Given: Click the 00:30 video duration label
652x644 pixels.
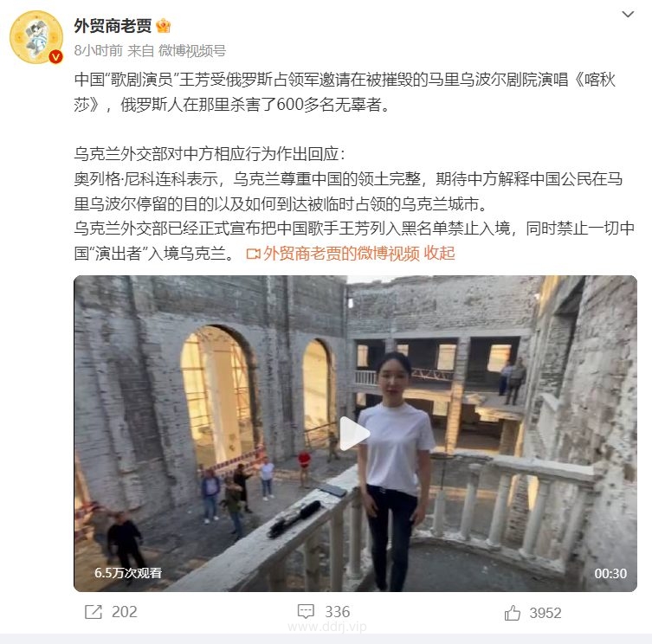Looking at the screenshot, I should pos(610,573).
